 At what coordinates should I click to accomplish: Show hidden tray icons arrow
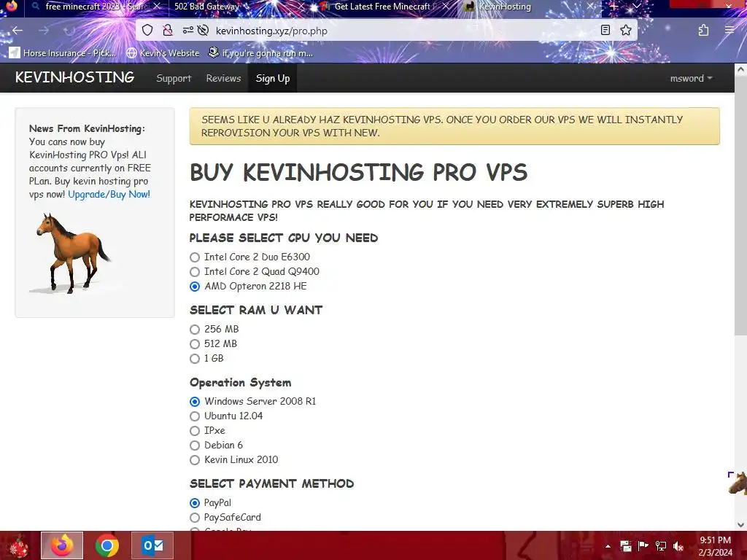click(608, 546)
